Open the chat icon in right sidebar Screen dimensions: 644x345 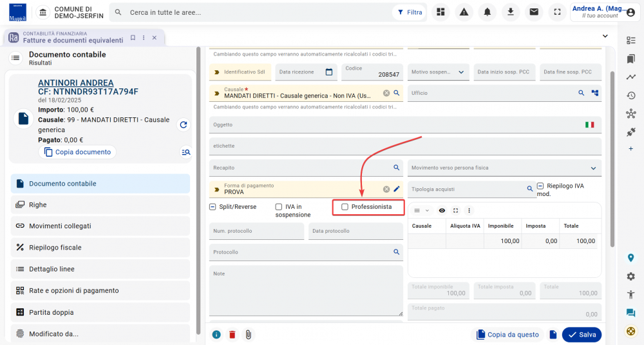tap(631, 313)
